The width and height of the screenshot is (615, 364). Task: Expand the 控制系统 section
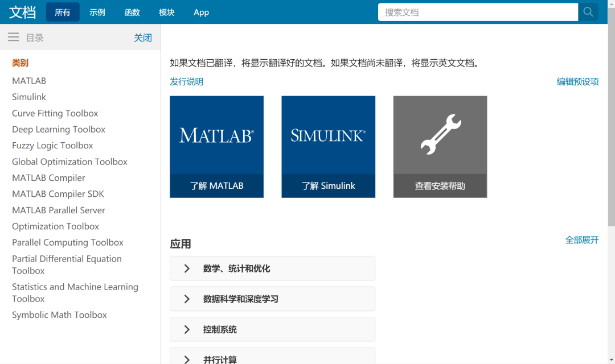click(272, 329)
